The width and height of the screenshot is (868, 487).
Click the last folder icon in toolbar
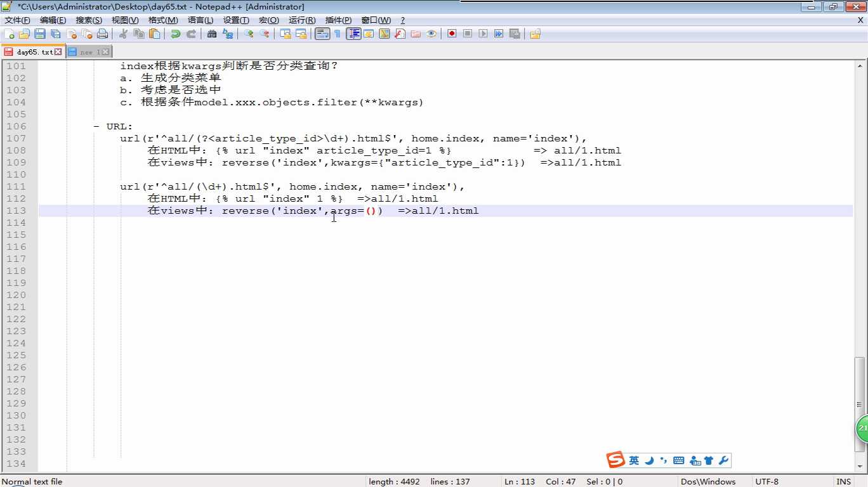[536, 34]
